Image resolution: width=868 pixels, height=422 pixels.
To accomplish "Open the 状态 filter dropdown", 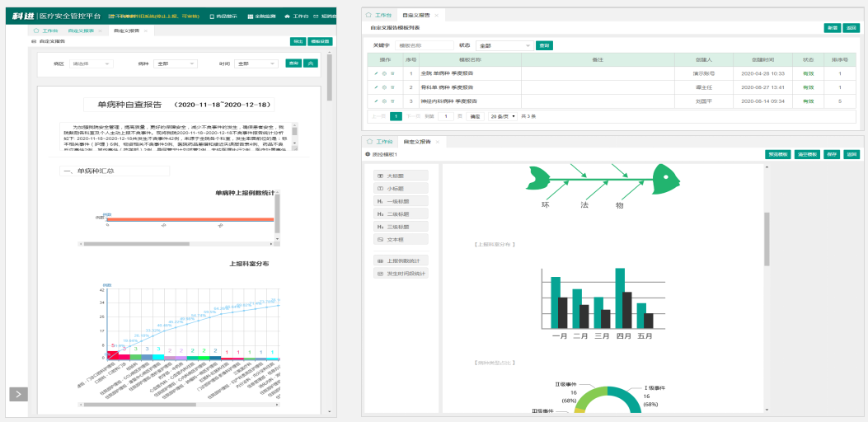I will click(502, 45).
